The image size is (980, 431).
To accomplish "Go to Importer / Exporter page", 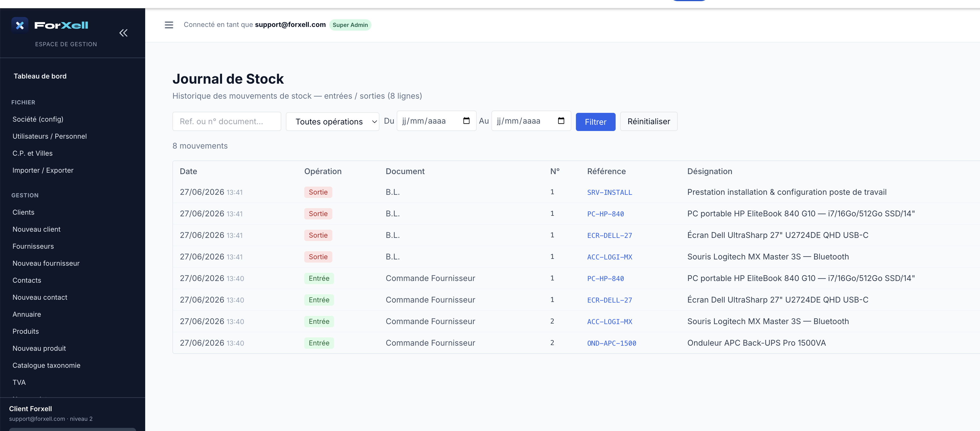I will [x=43, y=170].
